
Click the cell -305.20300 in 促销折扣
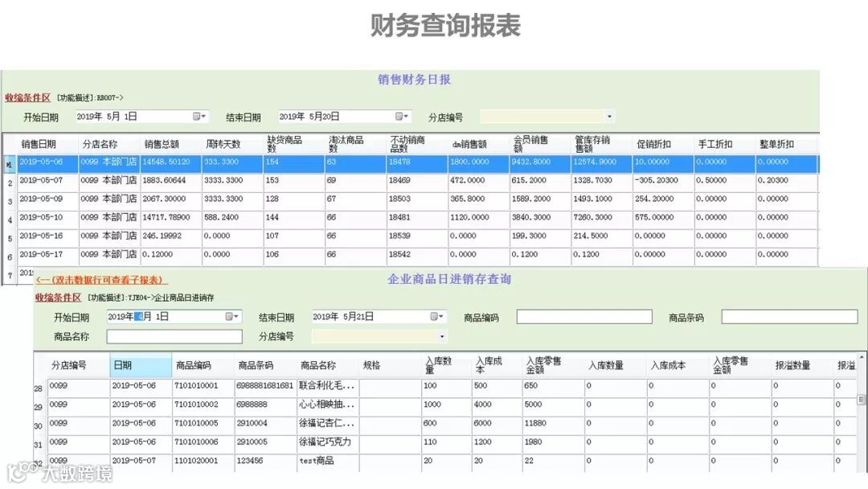pos(663,181)
